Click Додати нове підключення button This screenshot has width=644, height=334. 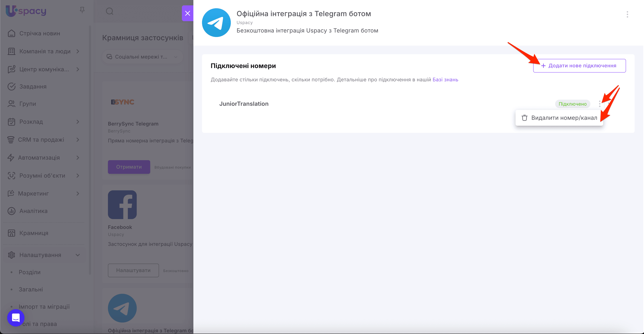(579, 66)
